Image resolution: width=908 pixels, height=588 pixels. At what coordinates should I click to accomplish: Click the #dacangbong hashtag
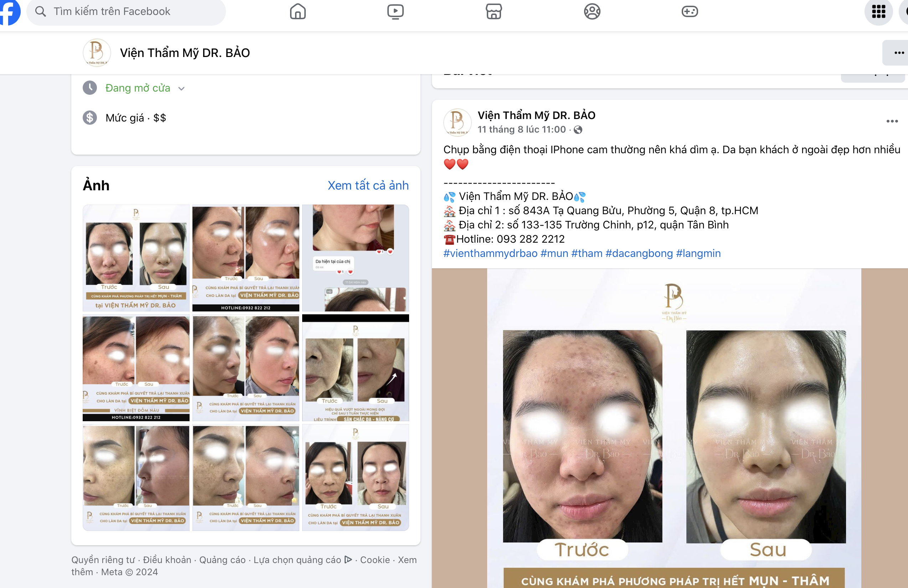coord(639,253)
